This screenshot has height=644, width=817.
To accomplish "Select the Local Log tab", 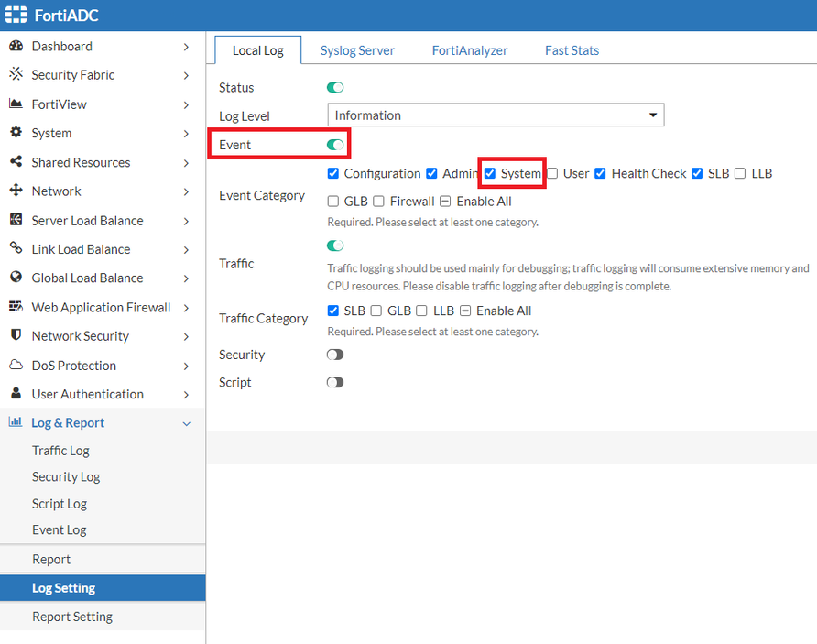I will [258, 50].
